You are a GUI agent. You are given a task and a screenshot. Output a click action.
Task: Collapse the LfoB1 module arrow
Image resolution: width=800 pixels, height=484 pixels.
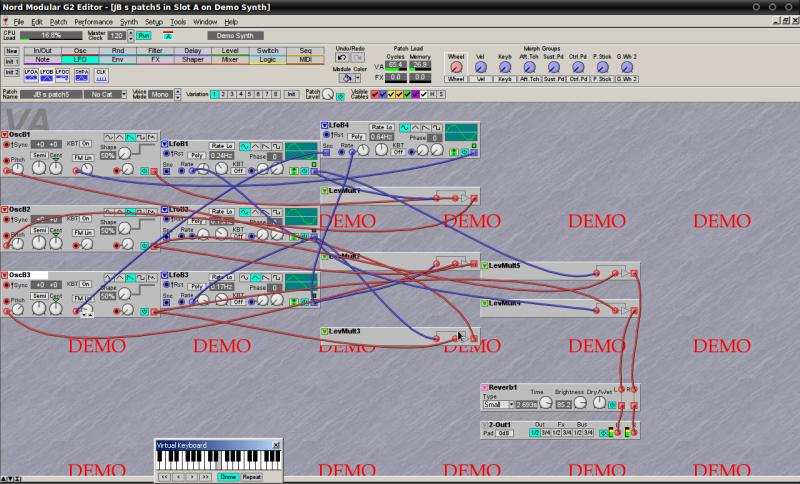[165, 144]
